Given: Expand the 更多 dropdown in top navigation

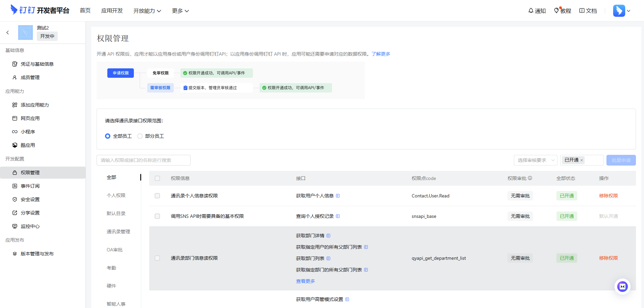Looking at the screenshot, I should [180, 11].
